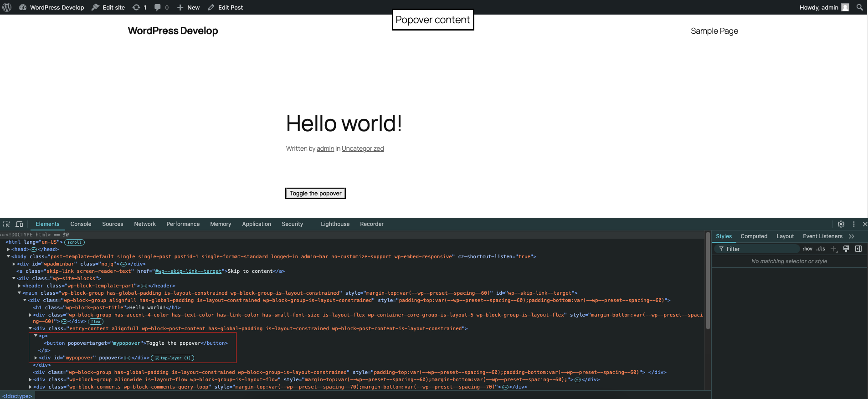Image resolution: width=868 pixels, height=399 pixels.
Task: Open DevTools three-dot customize menu
Action: (854, 224)
